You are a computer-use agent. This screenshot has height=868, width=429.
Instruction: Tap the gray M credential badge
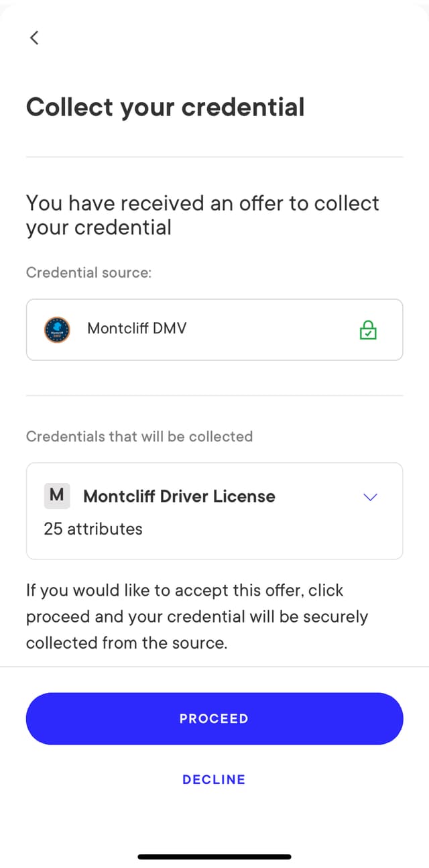[x=57, y=496]
